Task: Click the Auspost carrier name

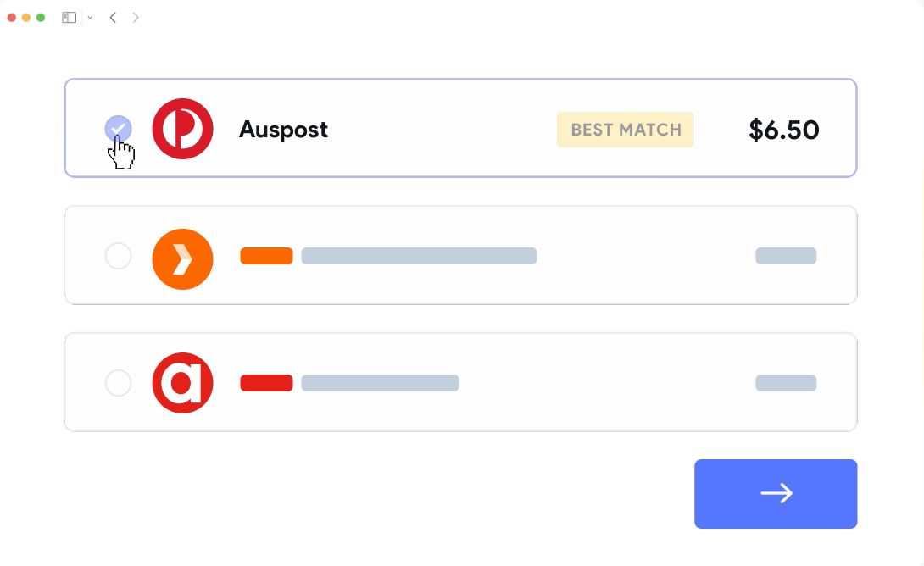Action: pyautogui.click(x=283, y=130)
